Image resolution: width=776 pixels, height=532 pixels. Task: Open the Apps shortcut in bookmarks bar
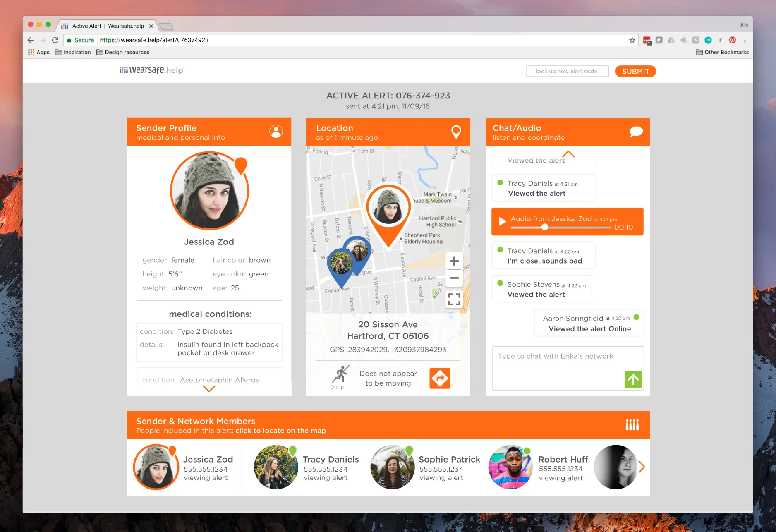tap(39, 52)
